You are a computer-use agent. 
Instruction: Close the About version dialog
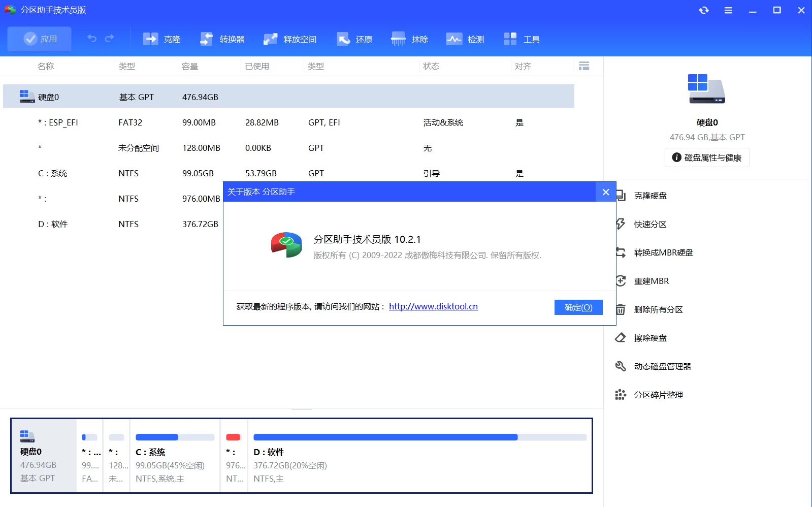click(605, 192)
